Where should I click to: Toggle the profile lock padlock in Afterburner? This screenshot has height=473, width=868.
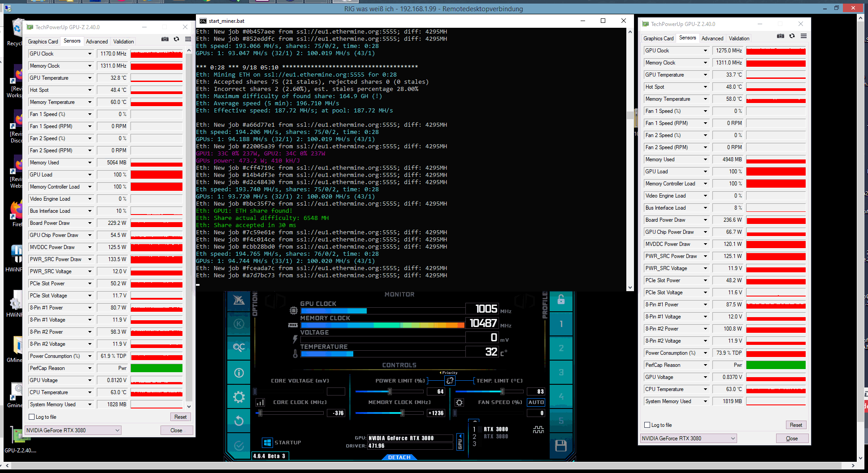(561, 300)
